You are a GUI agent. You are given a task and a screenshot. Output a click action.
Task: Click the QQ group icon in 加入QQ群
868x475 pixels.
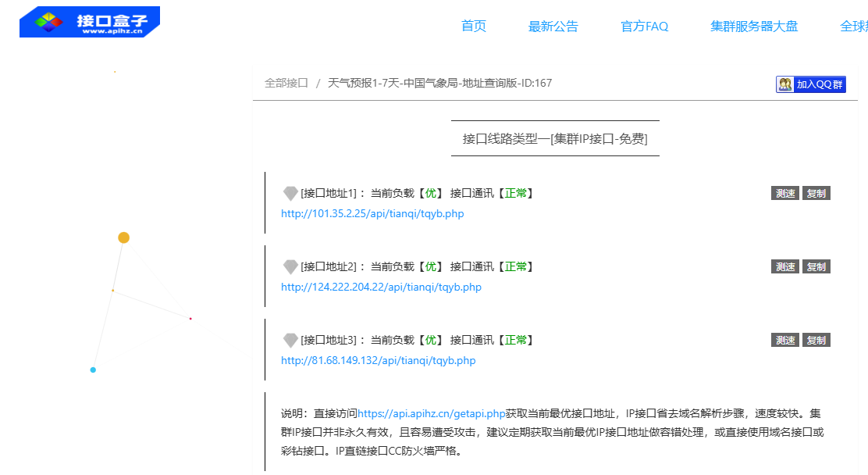[785, 84]
